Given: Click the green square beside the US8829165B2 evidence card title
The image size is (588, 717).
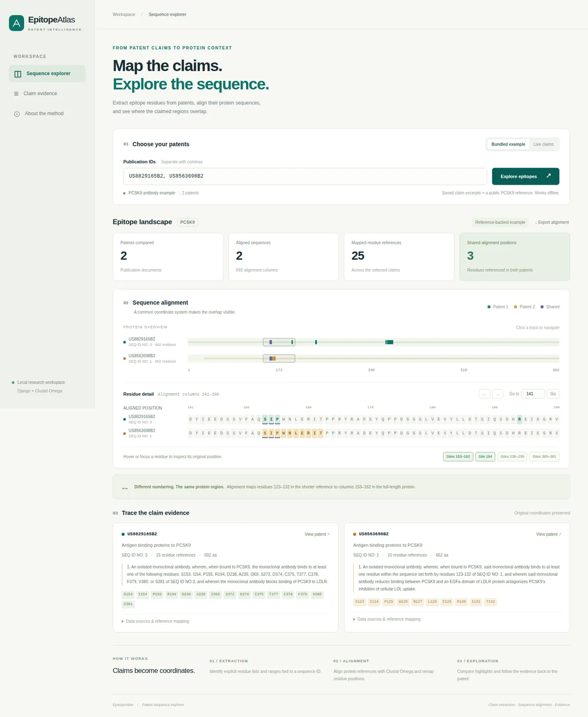Looking at the screenshot, I should [x=123, y=534].
